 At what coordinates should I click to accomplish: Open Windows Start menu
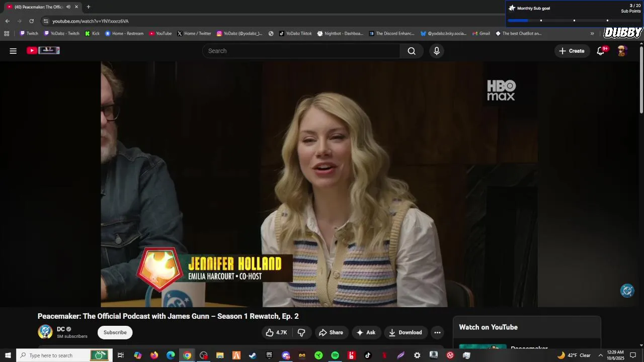coord(8,355)
